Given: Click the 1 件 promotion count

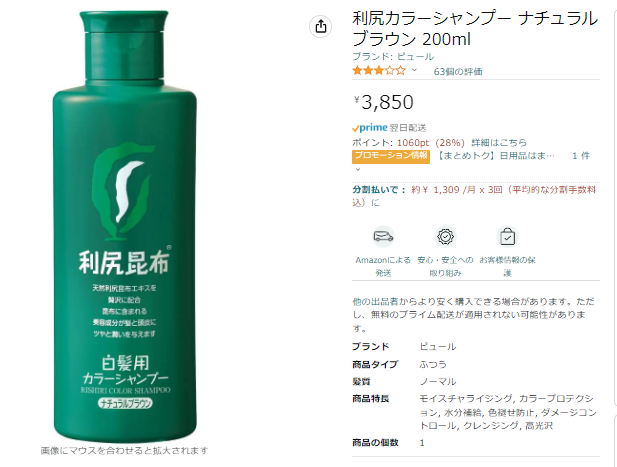Looking at the screenshot, I should [x=581, y=156].
